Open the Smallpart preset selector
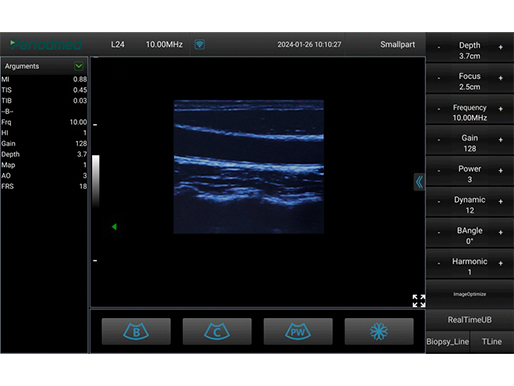 (x=397, y=44)
